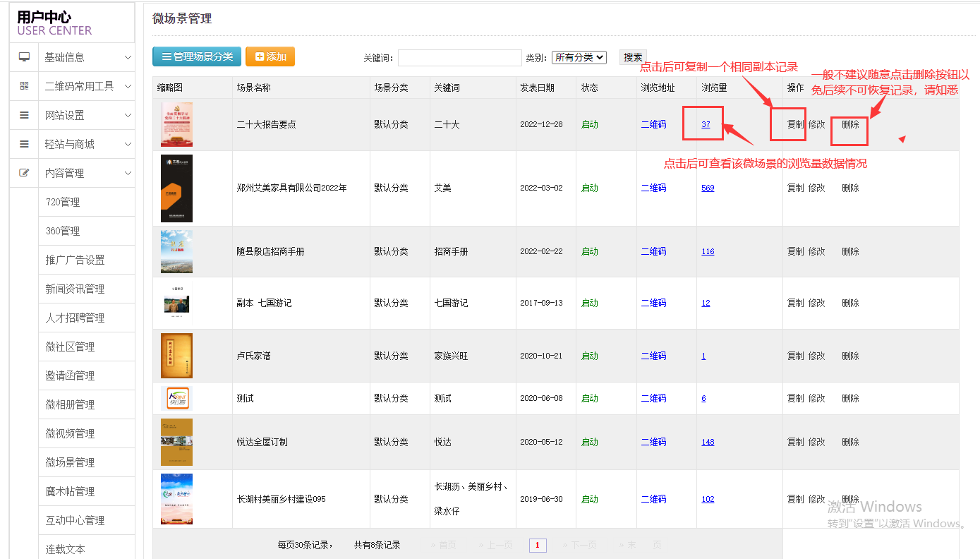This screenshot has width=980, height=559.
Task: Click the monitor icon beside 基础信息
Action: coord(24,57)
